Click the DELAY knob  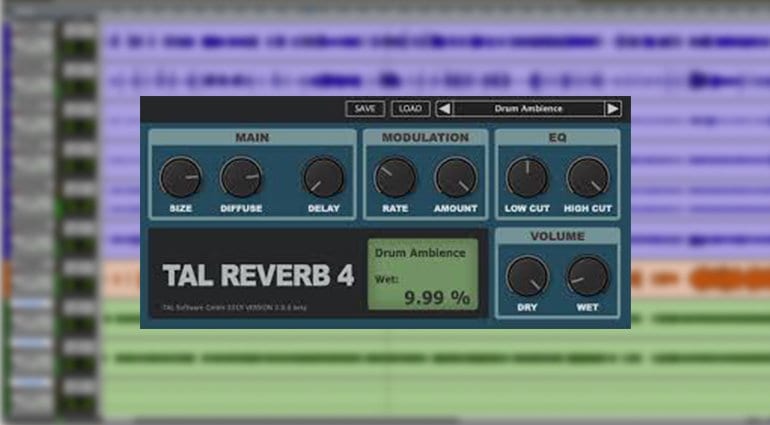tap(323, 177)
